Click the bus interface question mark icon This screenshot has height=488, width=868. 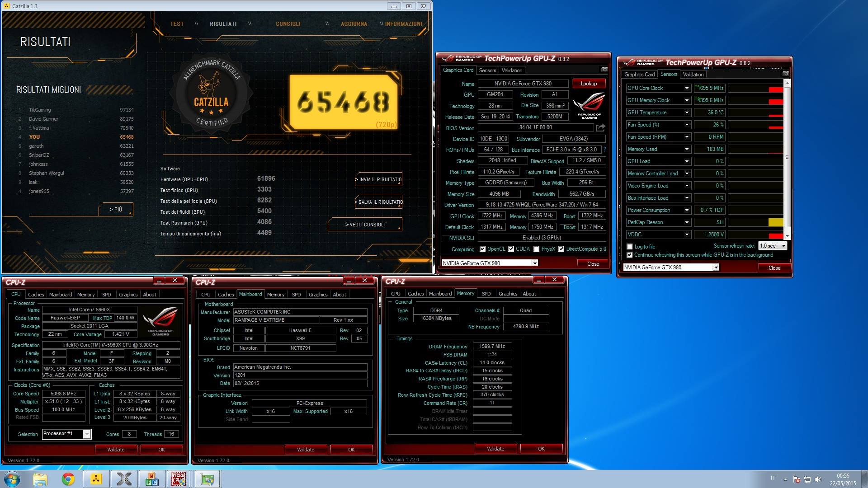pos(604,150)
